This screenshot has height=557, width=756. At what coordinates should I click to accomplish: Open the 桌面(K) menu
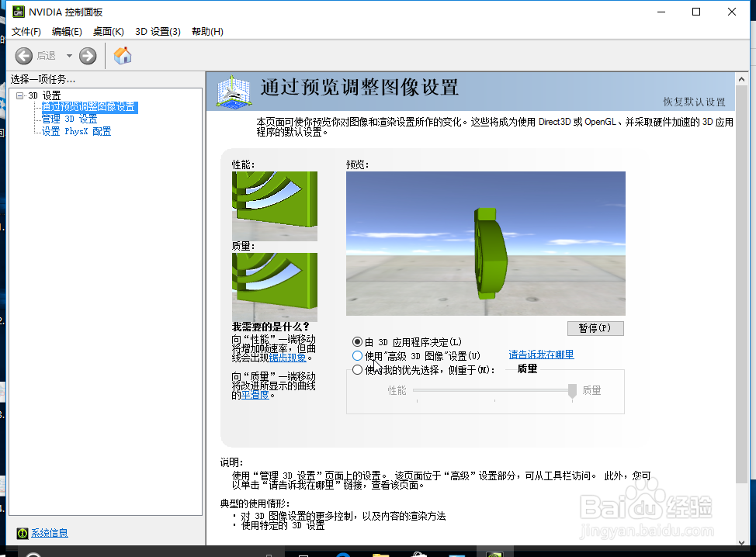(109, 31)
